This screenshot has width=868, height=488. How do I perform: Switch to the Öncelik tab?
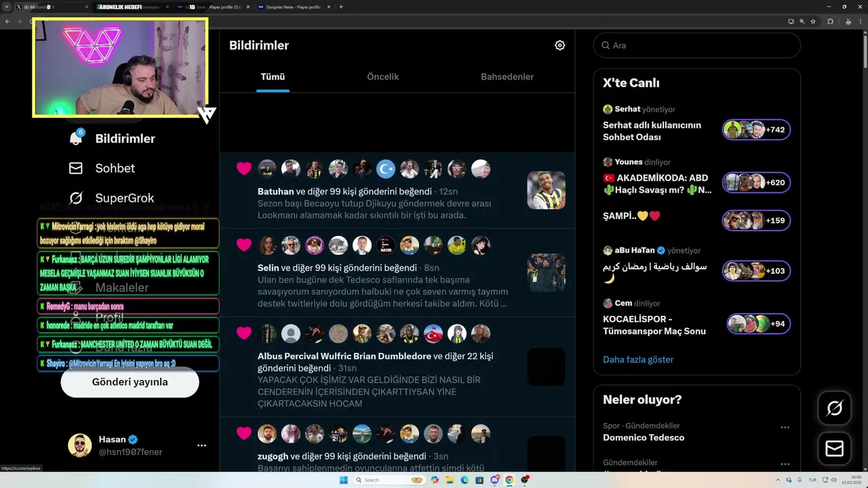(x=382, y=77)
